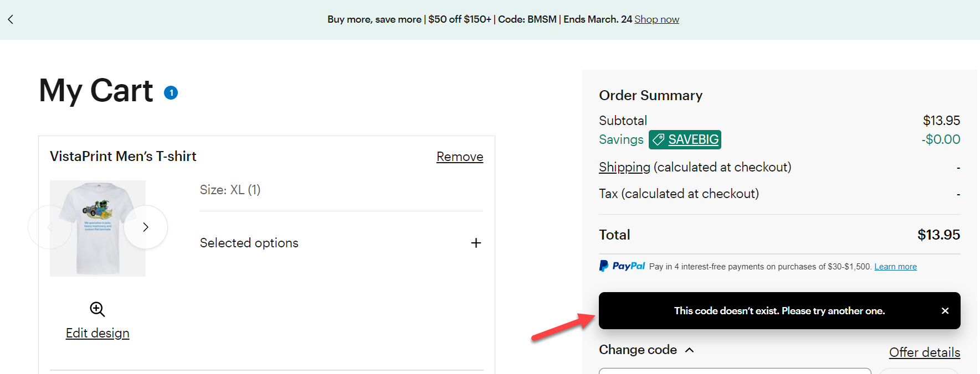Show previous T-shirt preview image
The height and width of the screenshot is (374, 980).
tap(50, 227)
